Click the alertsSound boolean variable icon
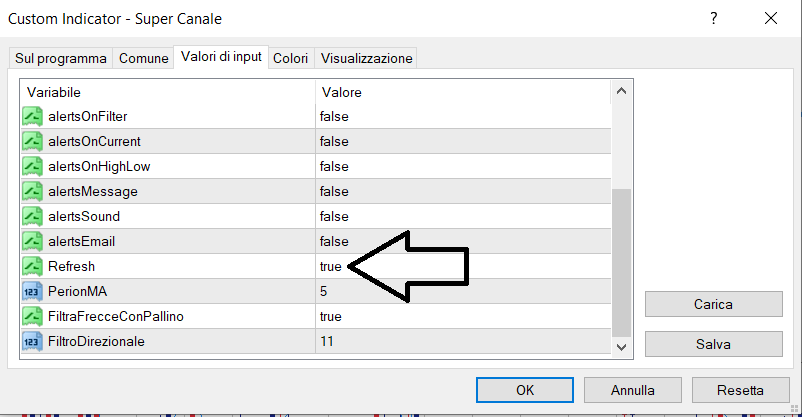Screen dimensions: 802x417 pyautogui.click(x=31, y=216)
